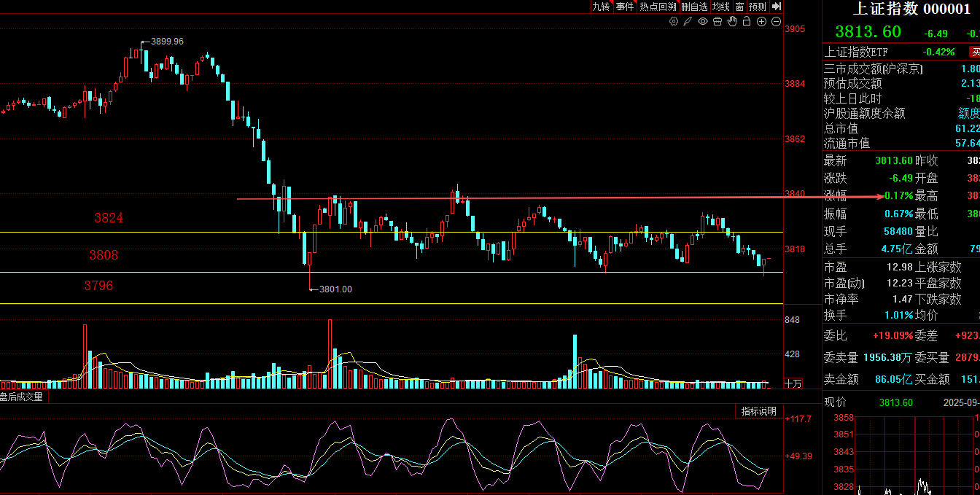Click the 3899.96 high price label
The height and width of the screenshot is (495, 980).
(x=167, y=42)
